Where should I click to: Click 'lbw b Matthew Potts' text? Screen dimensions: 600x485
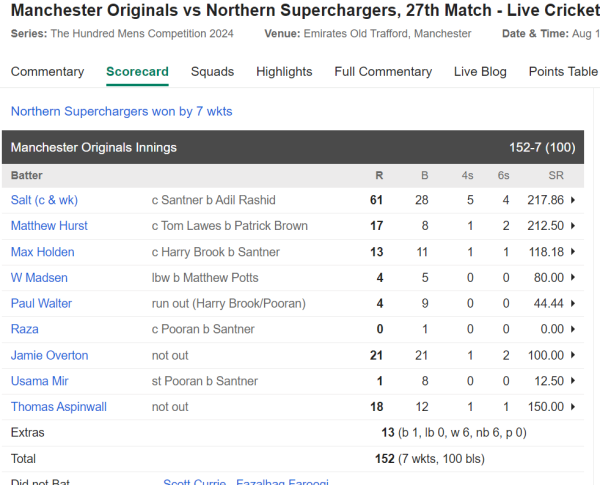[205, 278]
